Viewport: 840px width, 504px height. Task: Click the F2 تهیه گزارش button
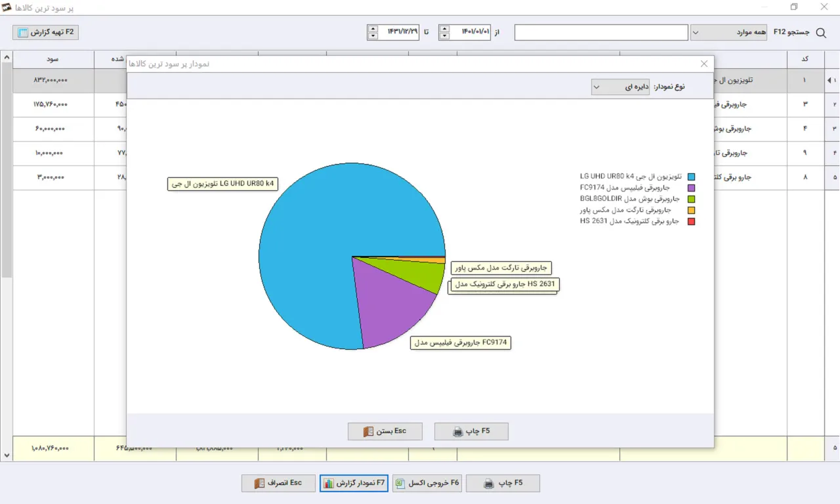click(x=46, y=32)
